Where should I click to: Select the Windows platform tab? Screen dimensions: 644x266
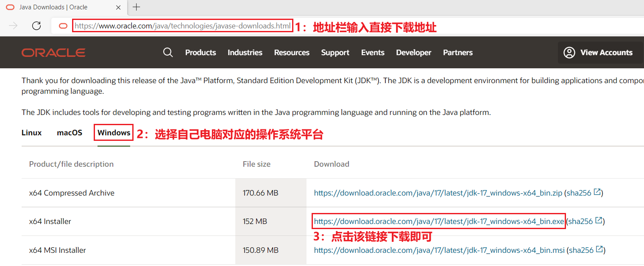113,132
